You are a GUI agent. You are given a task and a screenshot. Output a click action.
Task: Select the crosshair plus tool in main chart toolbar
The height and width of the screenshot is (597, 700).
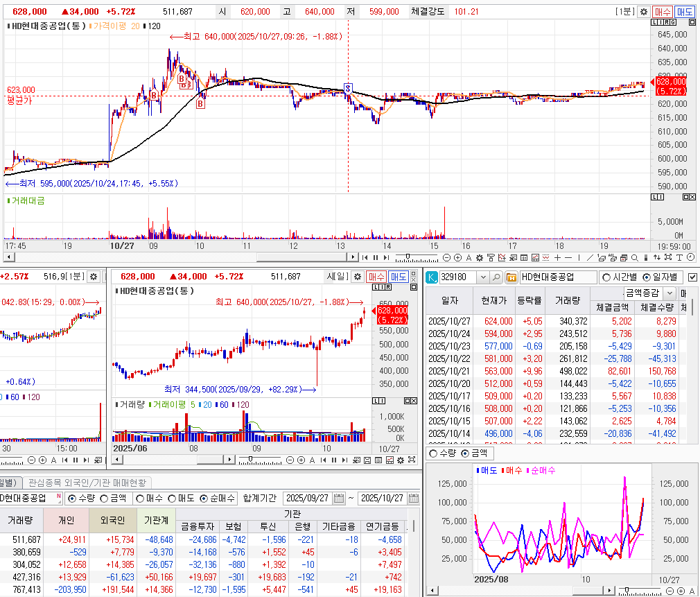(557, 258)
